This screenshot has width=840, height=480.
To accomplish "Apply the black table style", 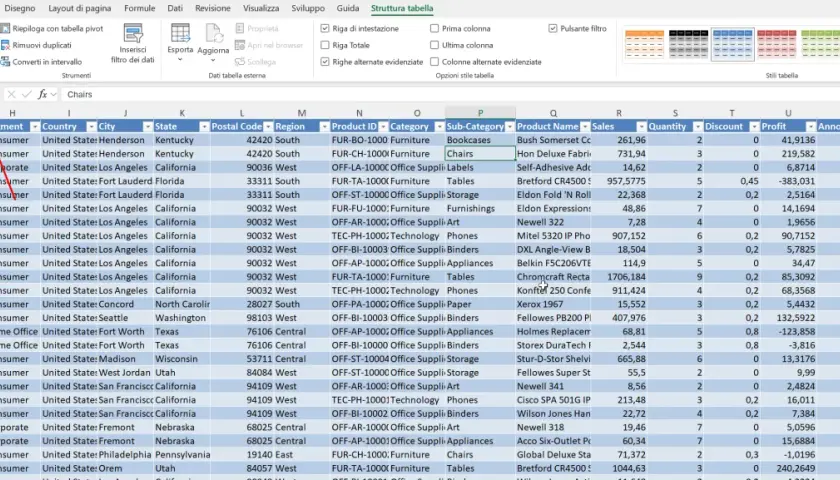I will pos(688,44).
